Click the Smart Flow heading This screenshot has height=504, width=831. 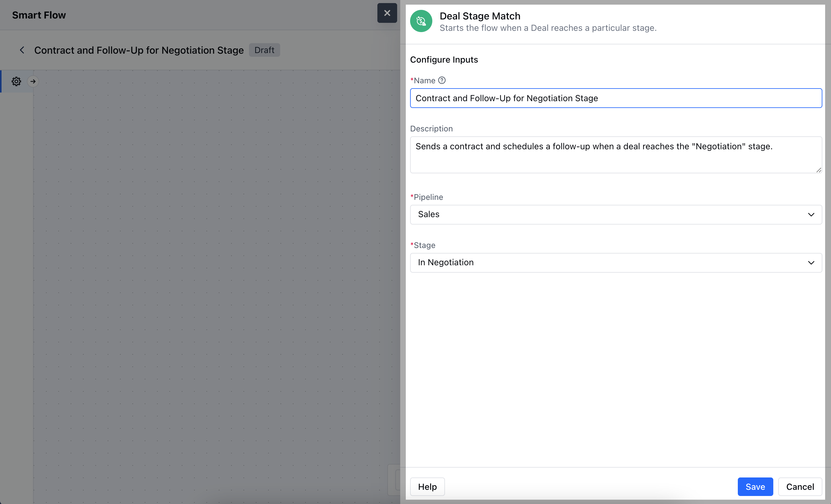[x=39, y=15]
